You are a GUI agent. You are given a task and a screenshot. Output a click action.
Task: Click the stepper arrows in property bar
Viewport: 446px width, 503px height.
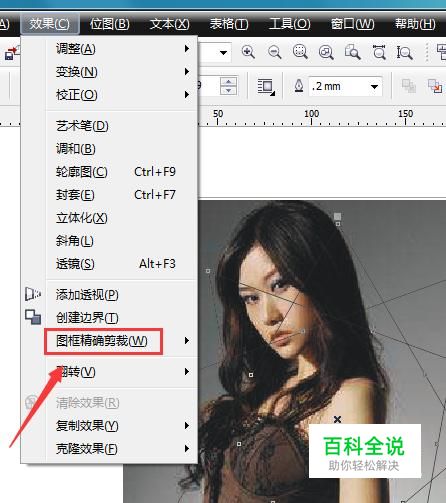pos(228,86)
